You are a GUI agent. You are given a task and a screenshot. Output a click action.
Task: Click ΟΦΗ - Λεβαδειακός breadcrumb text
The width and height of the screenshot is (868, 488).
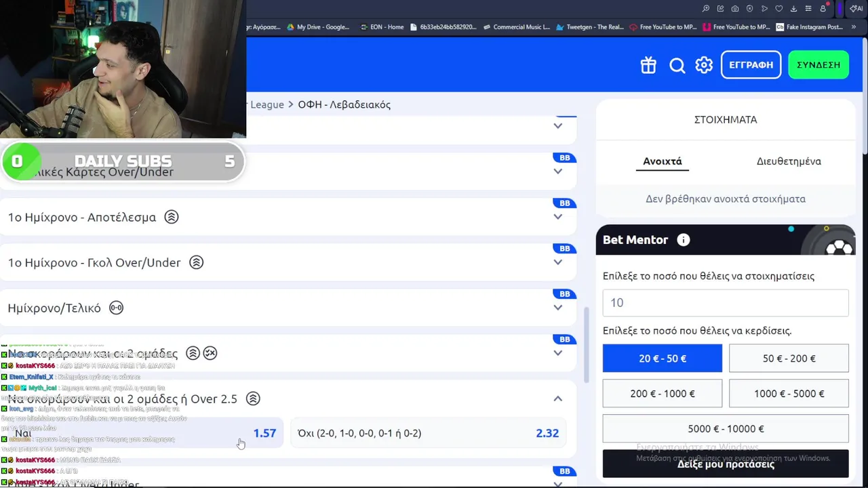pyautogui.click(x=344, y=104)
